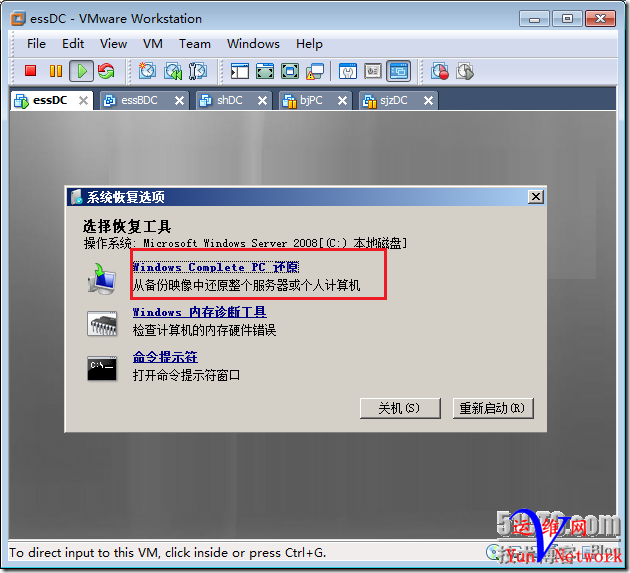
Task: Close the essBDC tab
Action: coord(179,100)
